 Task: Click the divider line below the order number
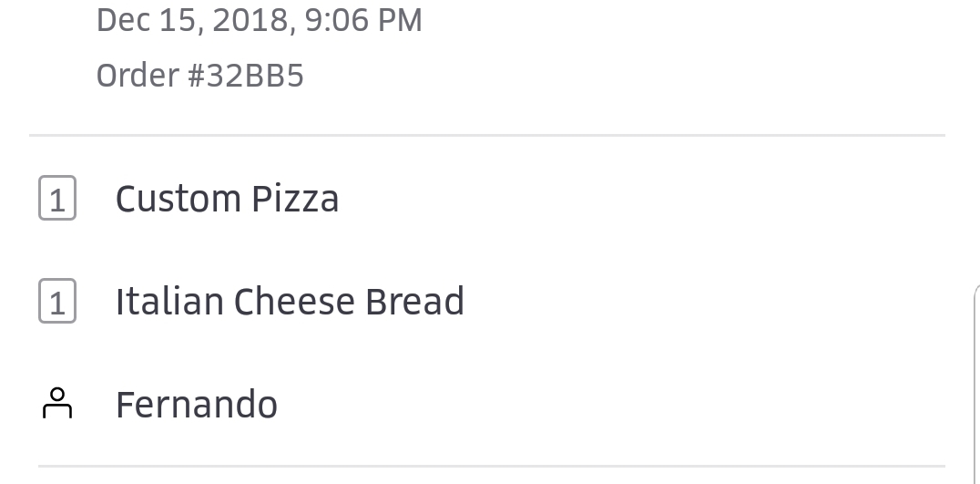coord(487,136)
